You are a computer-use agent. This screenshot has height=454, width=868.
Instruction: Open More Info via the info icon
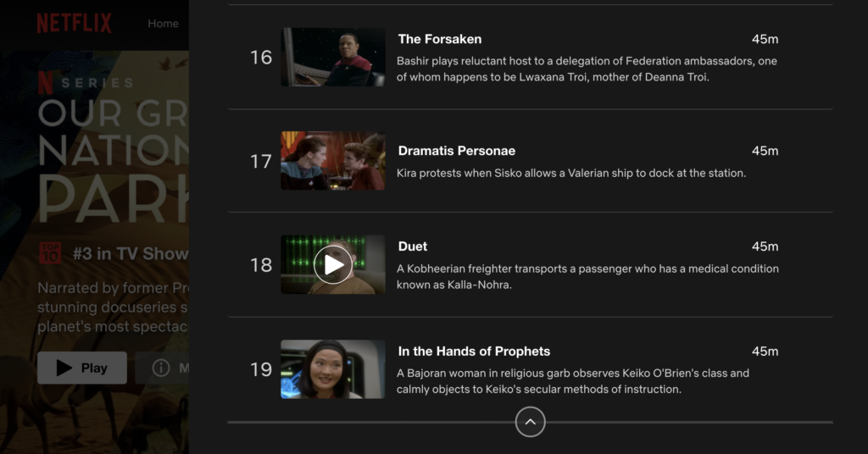point(160,368)
